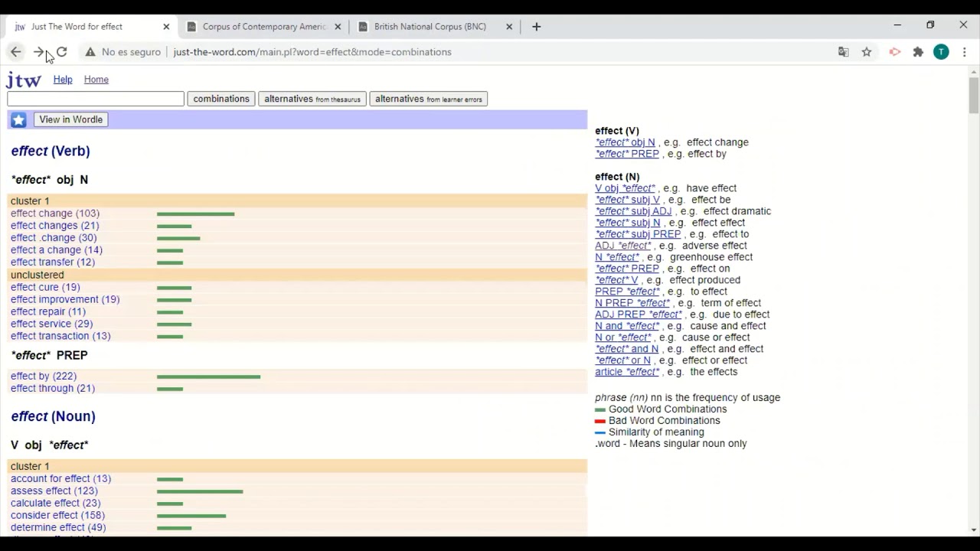Jump to *effect* obj N section link

[625, 142]
